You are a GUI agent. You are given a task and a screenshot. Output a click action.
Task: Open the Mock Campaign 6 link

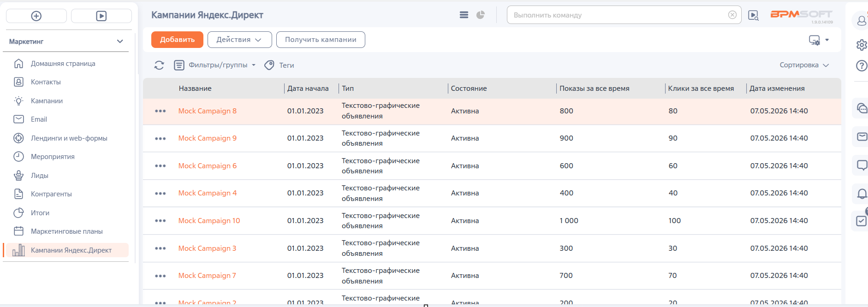(208, 166)
